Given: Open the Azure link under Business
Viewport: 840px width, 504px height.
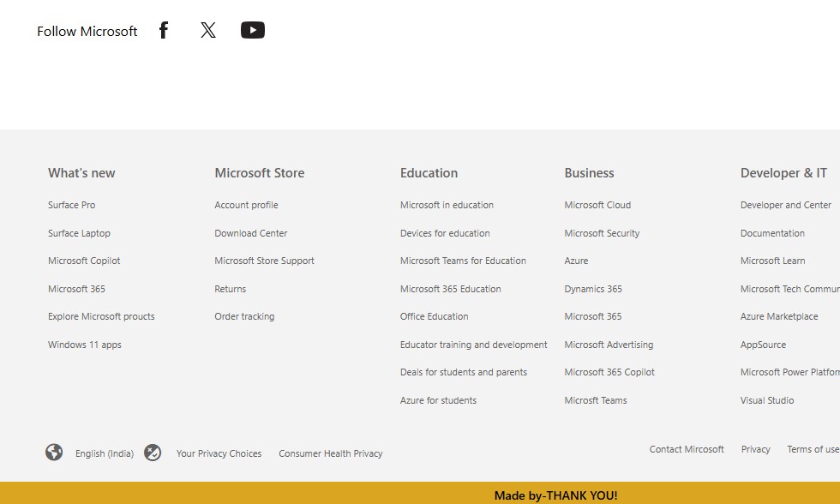Looking at the screenshot, I should (576, 261).
